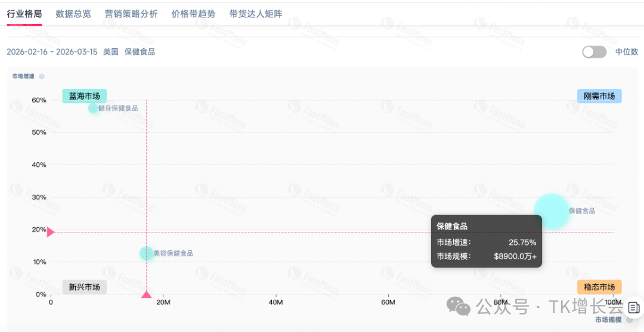Click the help icon beside 市场增速
644x332 pixels.
click(x=42, y=76)
